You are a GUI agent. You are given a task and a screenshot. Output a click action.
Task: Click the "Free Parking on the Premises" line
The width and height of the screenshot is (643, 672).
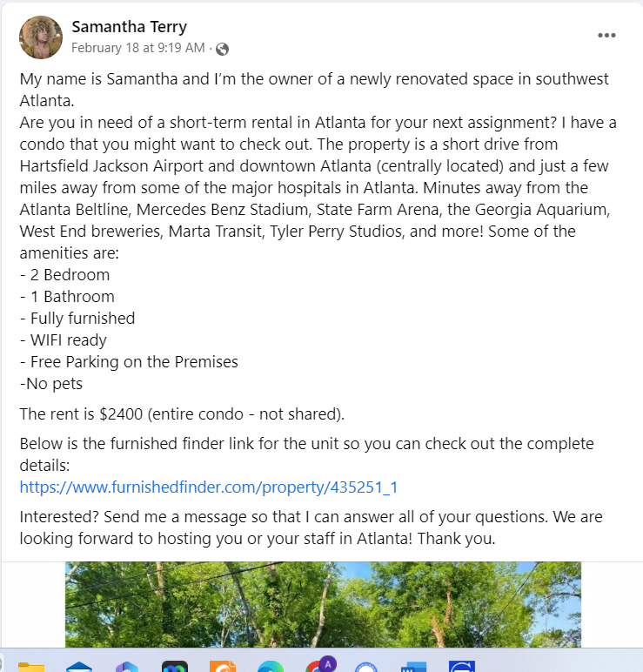click(x=129, y=362)
